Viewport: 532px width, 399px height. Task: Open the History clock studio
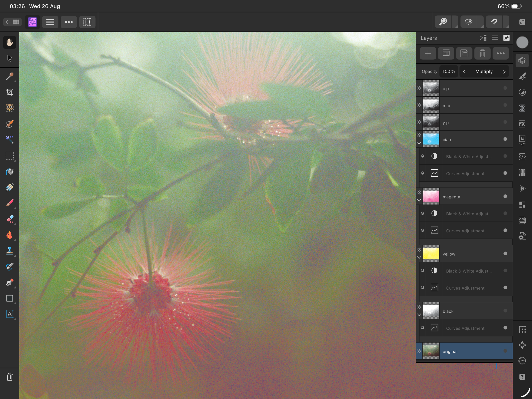pyautogui.click(x=522, y=361)
